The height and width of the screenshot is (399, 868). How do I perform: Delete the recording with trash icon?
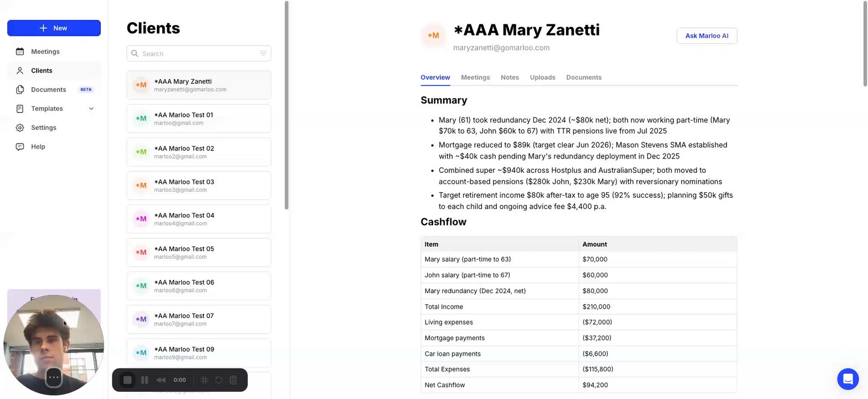click(x=233, y=380)
